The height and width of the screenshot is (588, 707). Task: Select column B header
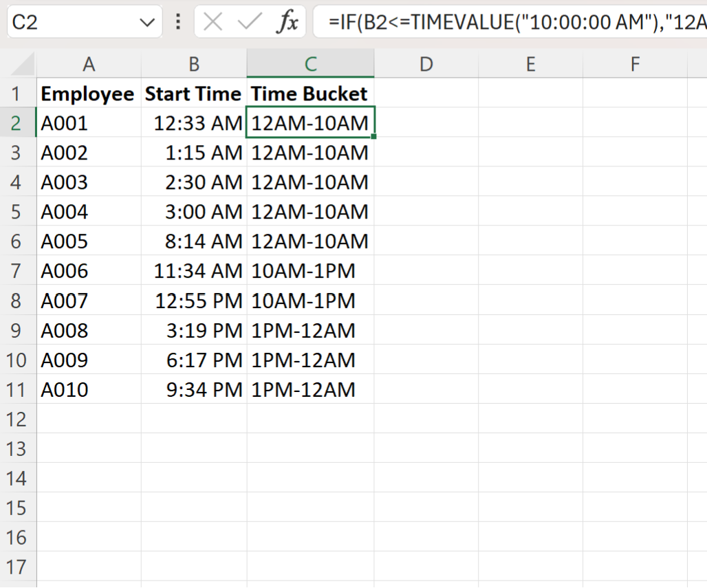pos(193,63)
